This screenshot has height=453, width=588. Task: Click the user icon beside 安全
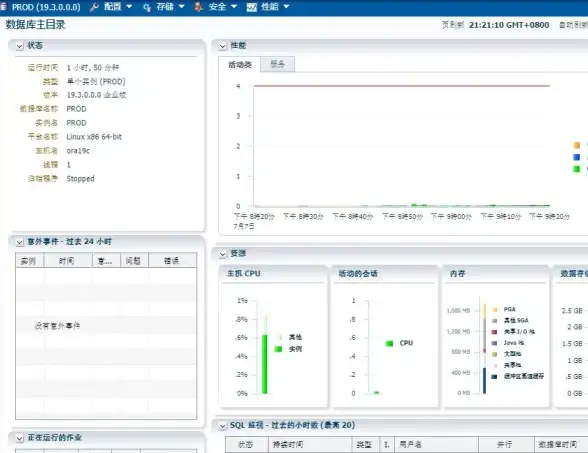pyautogui.click(x=199, y=7)
